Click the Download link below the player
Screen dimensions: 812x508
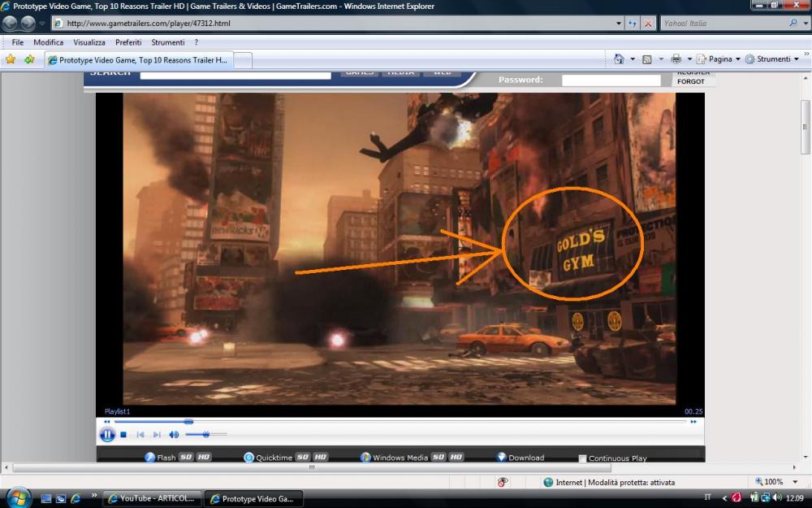525,458
